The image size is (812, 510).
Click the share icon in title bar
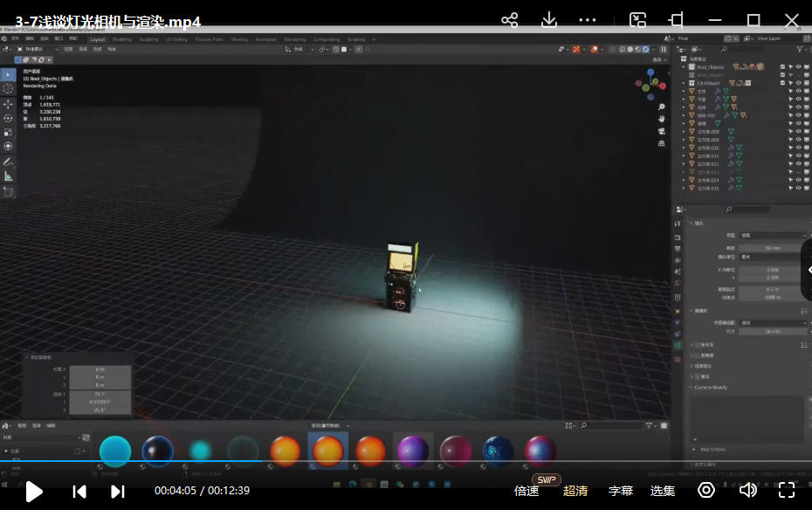point(510,20)
